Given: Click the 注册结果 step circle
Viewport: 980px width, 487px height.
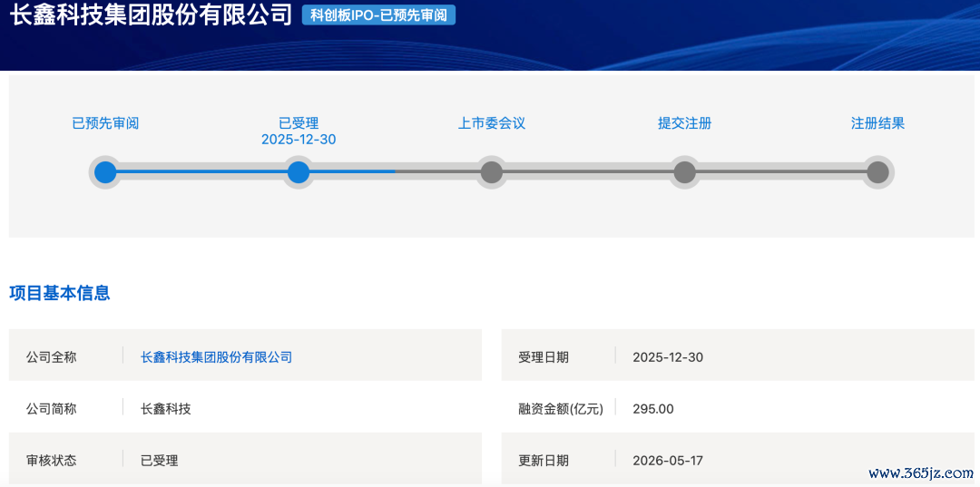Looking at the screenshot, I should (x=877, y=171).
